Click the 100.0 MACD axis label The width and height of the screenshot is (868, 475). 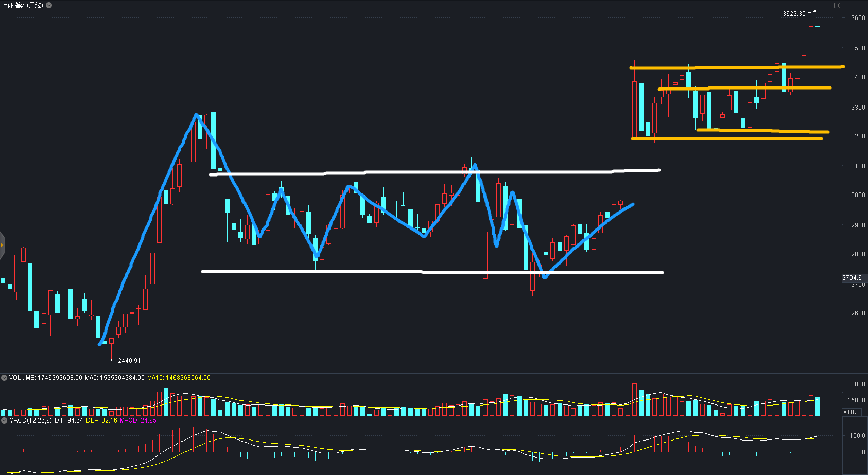point(857,436)
